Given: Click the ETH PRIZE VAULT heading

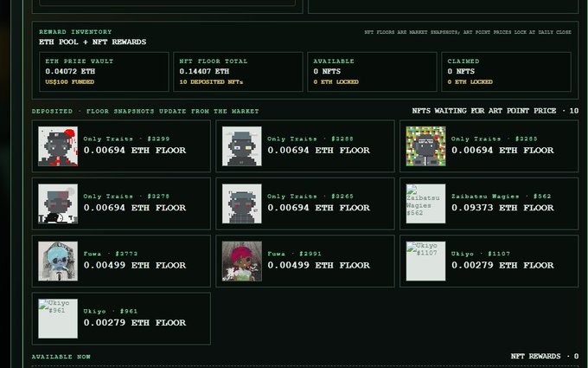Looking at the screenshot, I should pos(80,61).
